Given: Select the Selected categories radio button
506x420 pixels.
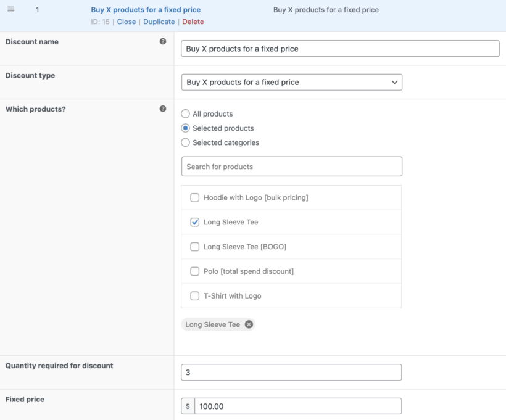Looking at the screenshot, I should point(185,142).
